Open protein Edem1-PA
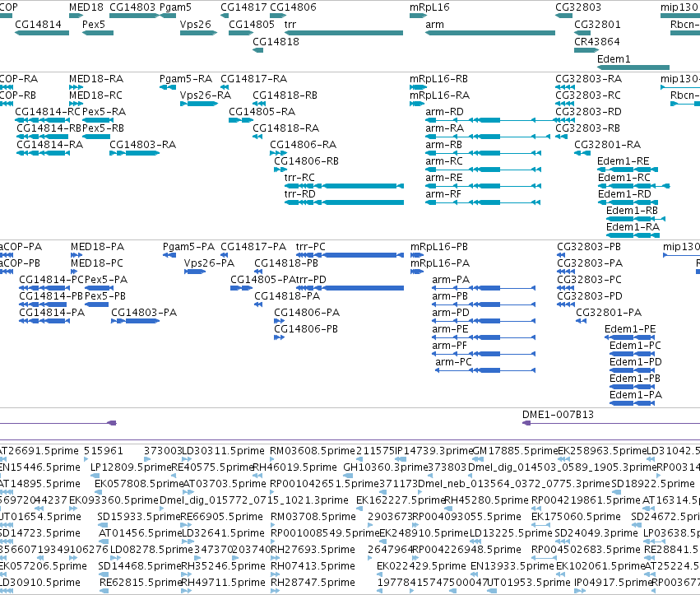This screenshot has width=700, height=595. pos(636,395)
